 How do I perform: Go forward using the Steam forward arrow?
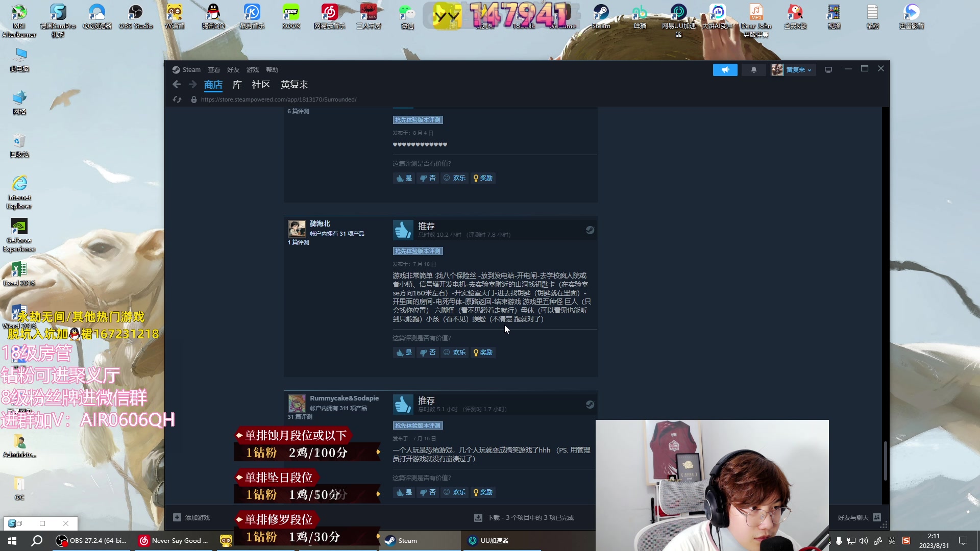(x=192, y=85)
